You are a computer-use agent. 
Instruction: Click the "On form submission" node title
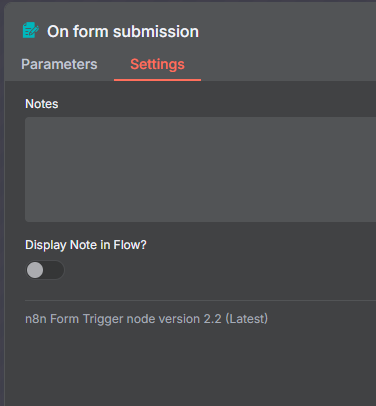(x=123, y=32)
